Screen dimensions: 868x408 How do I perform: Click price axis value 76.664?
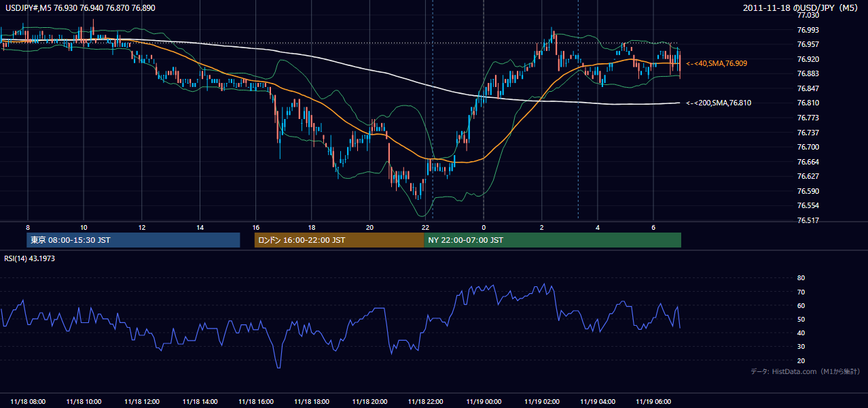808,162
